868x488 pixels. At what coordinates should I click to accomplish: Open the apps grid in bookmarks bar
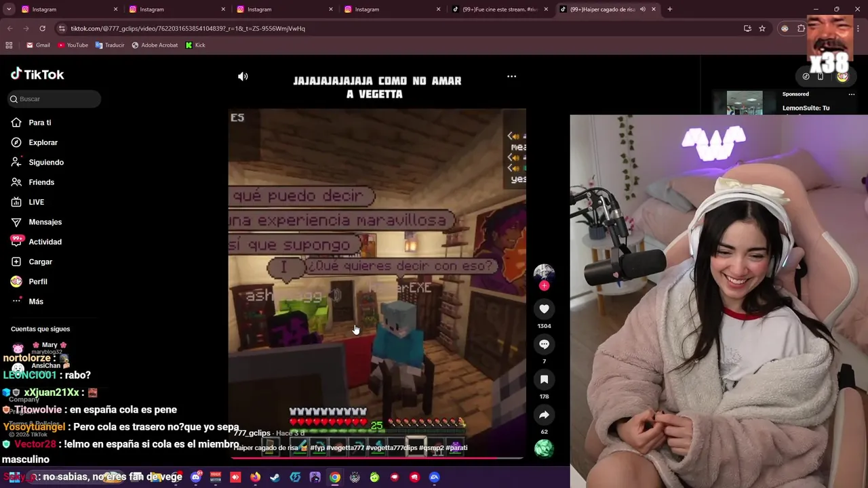click(x=9, y=45)
